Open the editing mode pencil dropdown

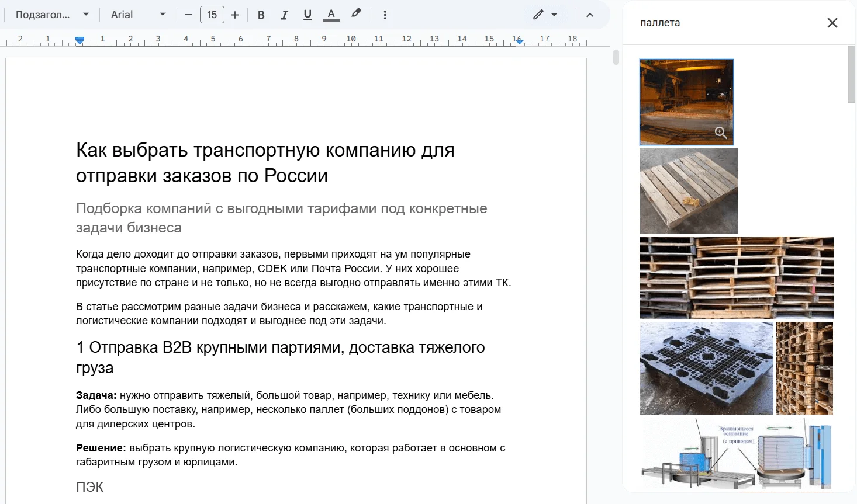point(545,15)
